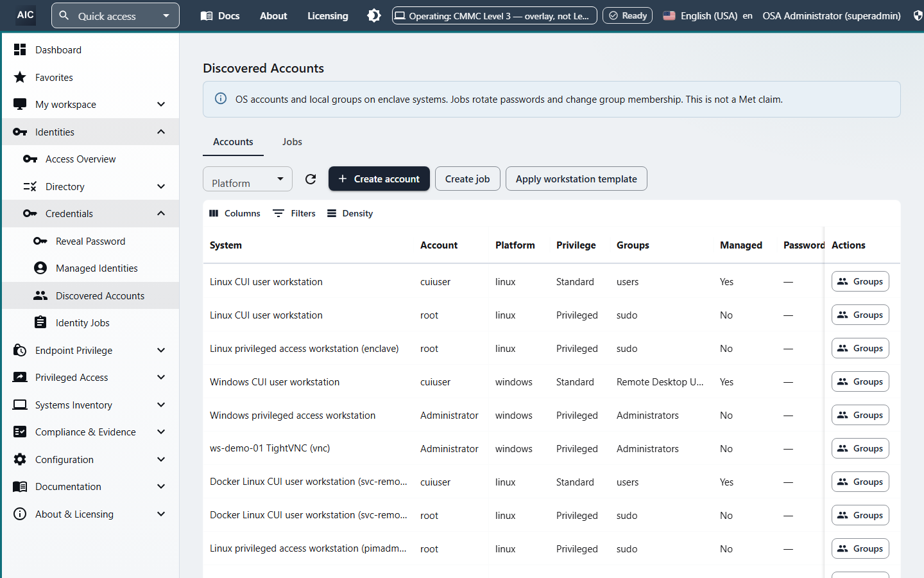Screen dimensions: 924x578
Task: Click the My workspace monitor icon
Action: pos(20,104)
